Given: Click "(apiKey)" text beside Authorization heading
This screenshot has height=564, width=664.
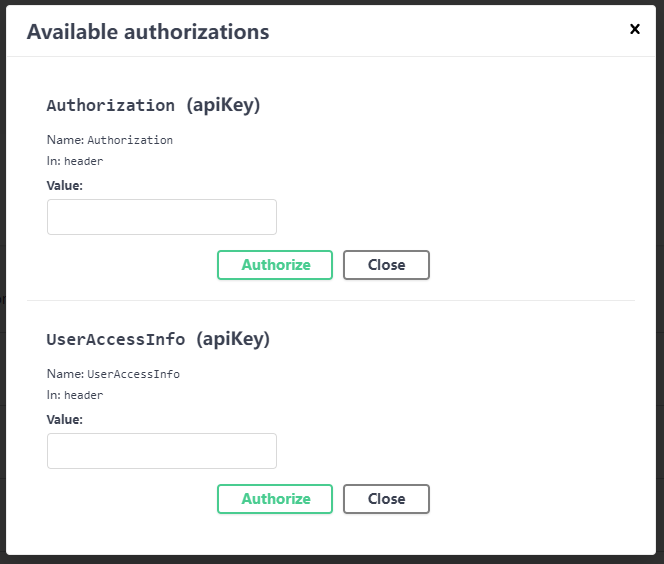Looking at the screenshot, I should pyautogui.click(x=223, y=105).
